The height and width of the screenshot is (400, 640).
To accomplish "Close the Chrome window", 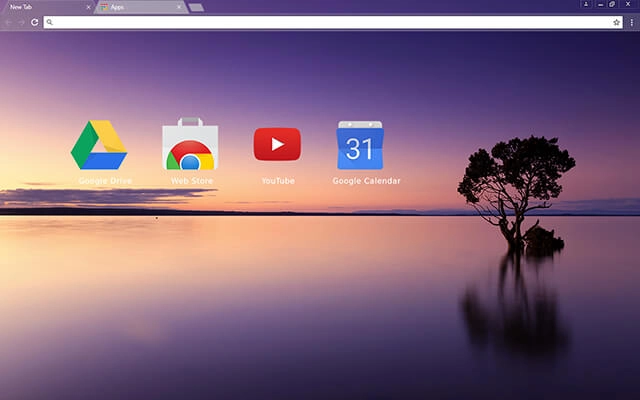I will pyautogui.click(x=628, y=4).
